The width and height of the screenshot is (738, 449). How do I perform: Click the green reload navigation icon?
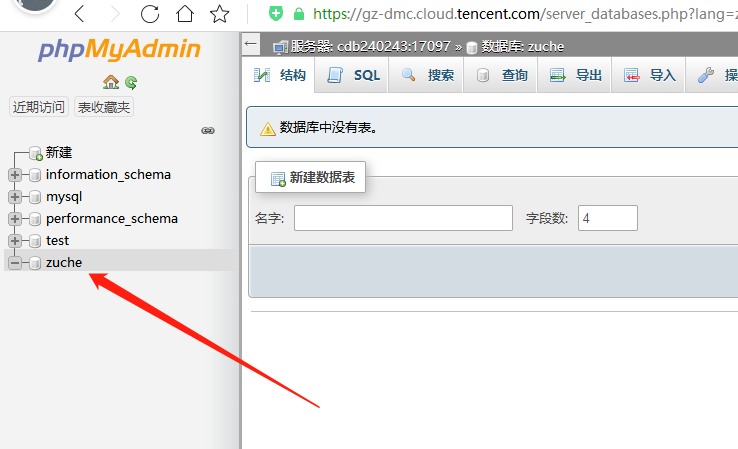[131, 83]
